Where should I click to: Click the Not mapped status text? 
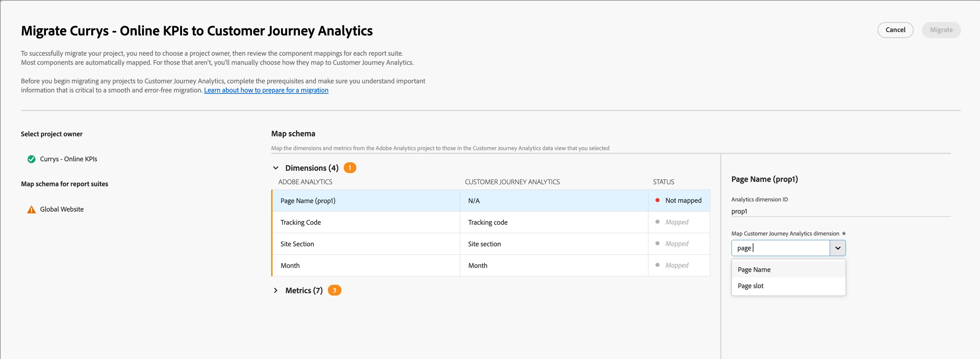[x=683, y=200]
